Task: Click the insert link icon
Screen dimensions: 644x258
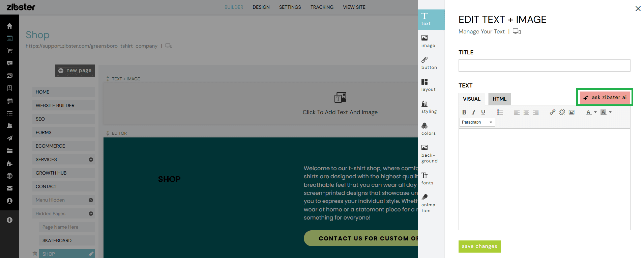Action: click(553, 112)
